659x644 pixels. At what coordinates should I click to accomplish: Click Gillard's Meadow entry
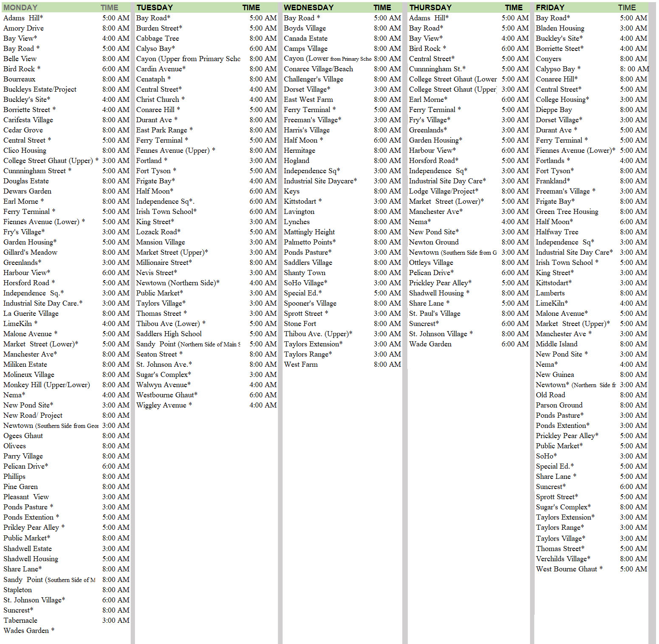click(30, 252)
